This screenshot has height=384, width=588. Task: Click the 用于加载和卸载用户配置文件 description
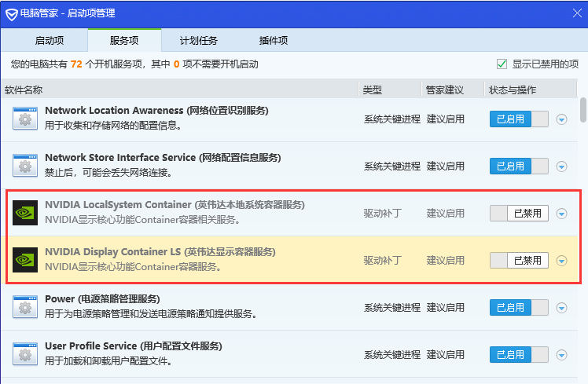tap(108, 361)
